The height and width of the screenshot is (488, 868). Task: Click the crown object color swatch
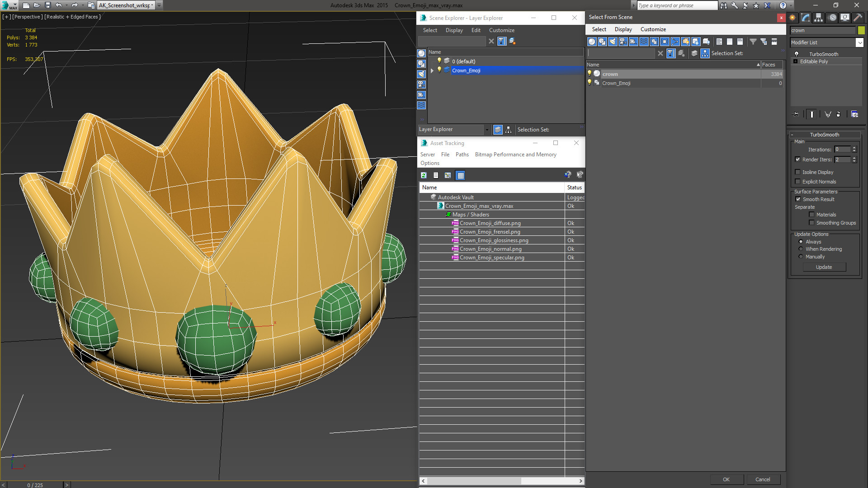pyautogui.click(x=861, y=30)
